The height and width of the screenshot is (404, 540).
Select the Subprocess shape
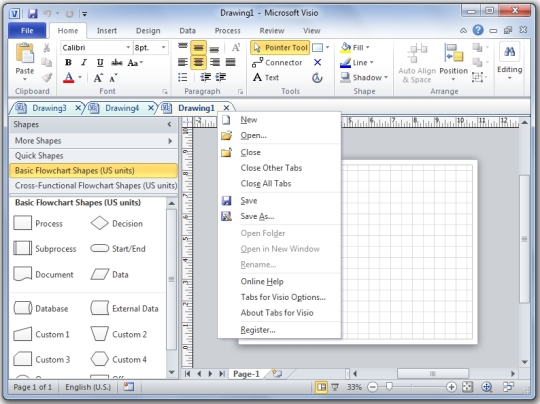[44, 249]
